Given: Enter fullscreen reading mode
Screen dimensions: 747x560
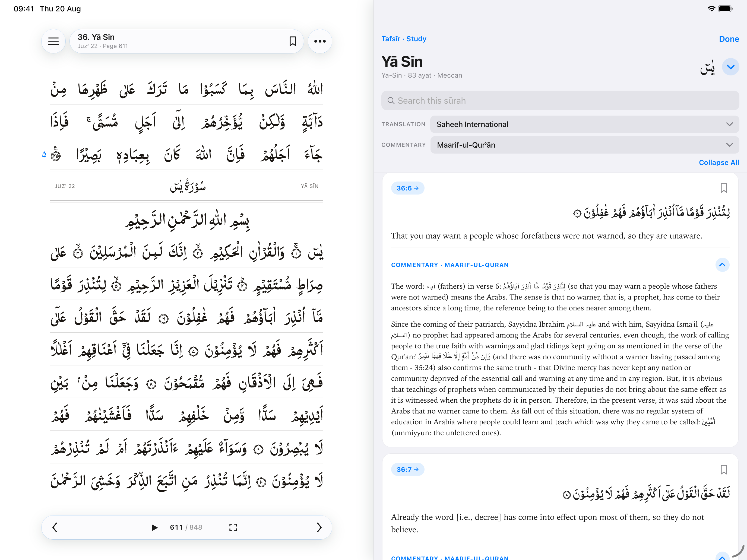Looking at the screenshot, I should point(233,527).
